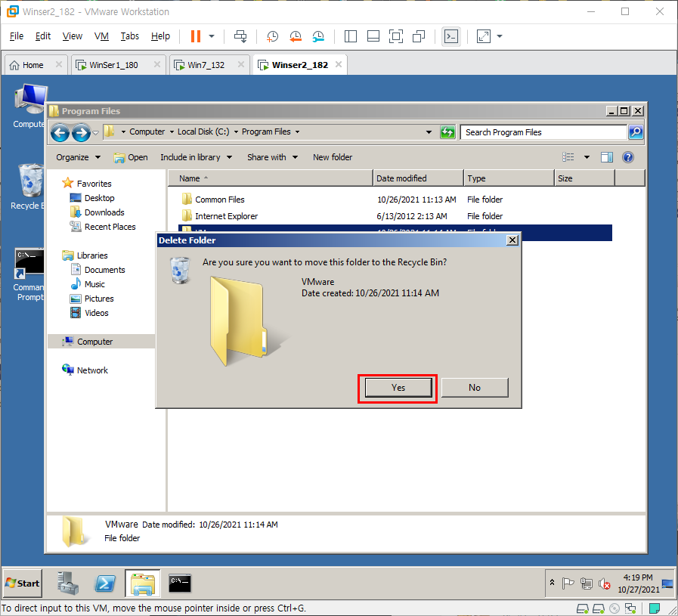Sort by the Type column header
This screenshot has width=678, height=616.
click(509, 178)
